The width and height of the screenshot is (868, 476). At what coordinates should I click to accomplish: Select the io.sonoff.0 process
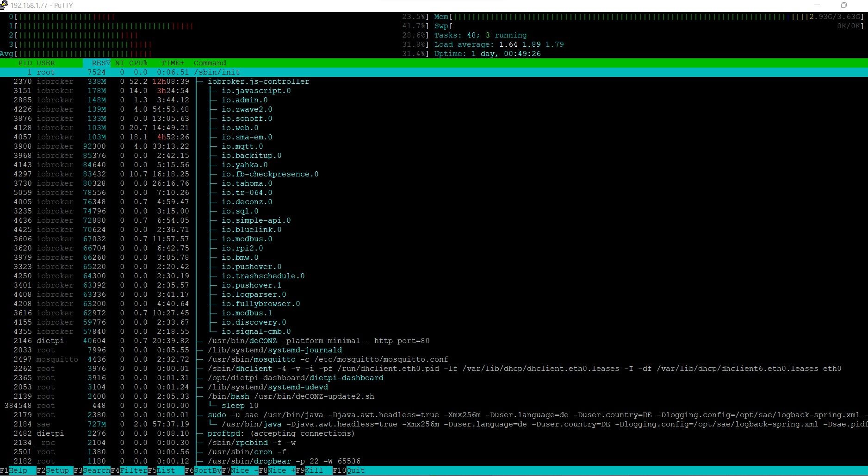(x=434, y=119)
